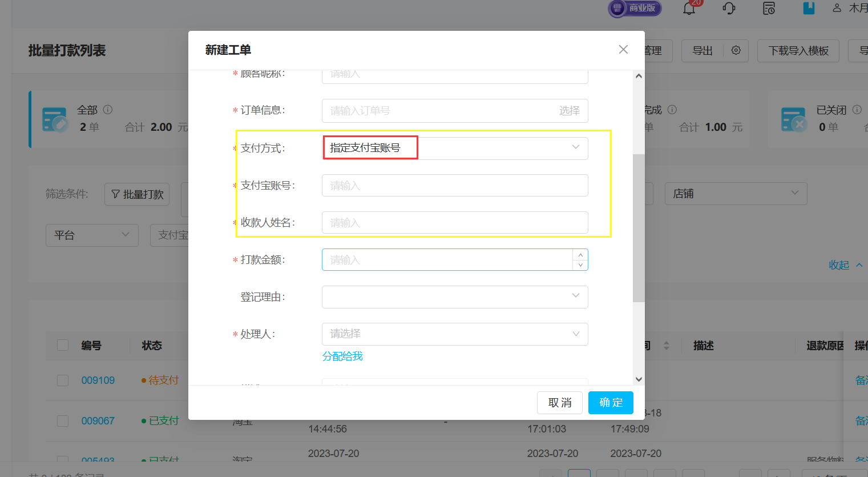Click the 已支付 status in row 009067
This screenshot has height=477, width=868.
(x=163, y=421)
